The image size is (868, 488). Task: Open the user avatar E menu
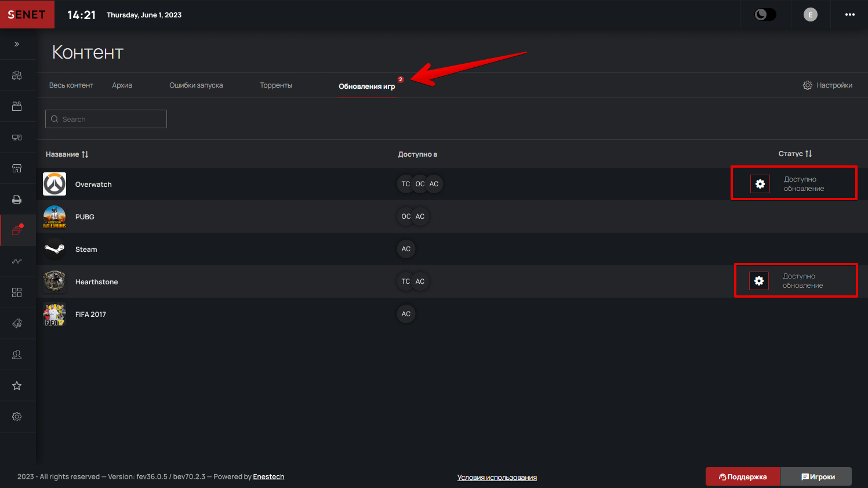(x=811, y=15)
